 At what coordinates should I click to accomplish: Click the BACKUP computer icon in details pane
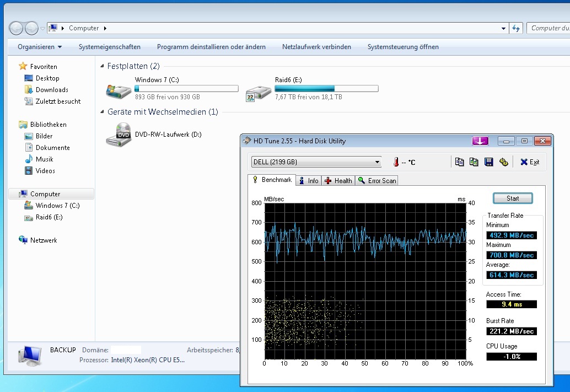30,356
